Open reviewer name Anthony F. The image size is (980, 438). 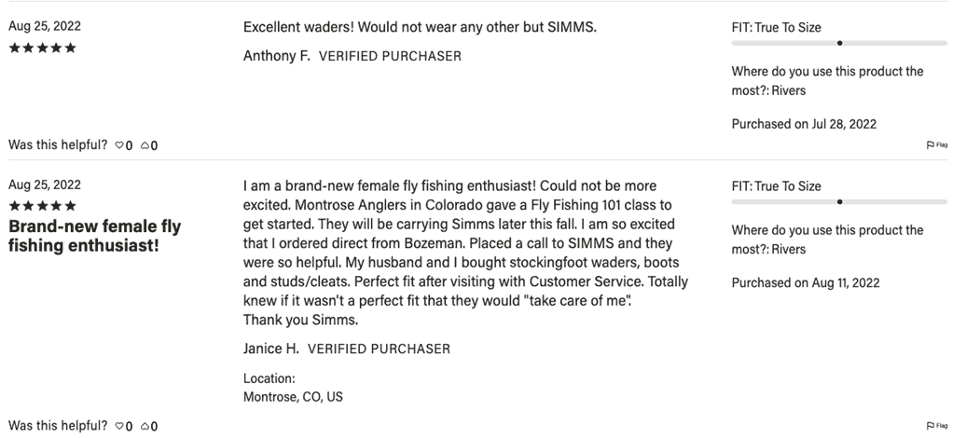coord(277,56)
